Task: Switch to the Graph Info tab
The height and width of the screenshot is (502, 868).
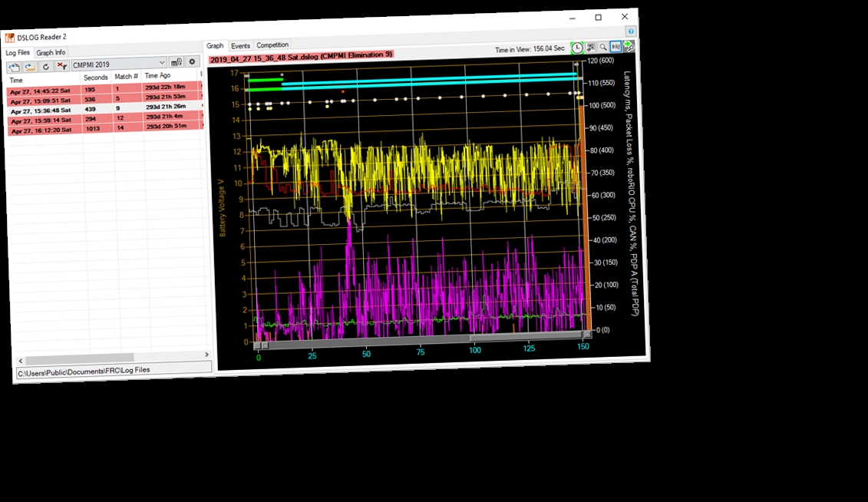Action: (x=51, y=52)
